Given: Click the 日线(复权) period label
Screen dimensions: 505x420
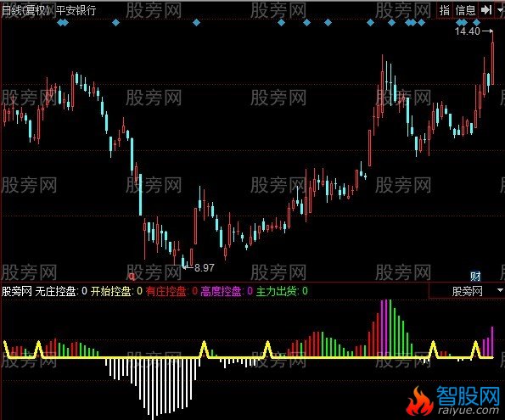Looking at the screenshot, I should (x=26, y=10).
